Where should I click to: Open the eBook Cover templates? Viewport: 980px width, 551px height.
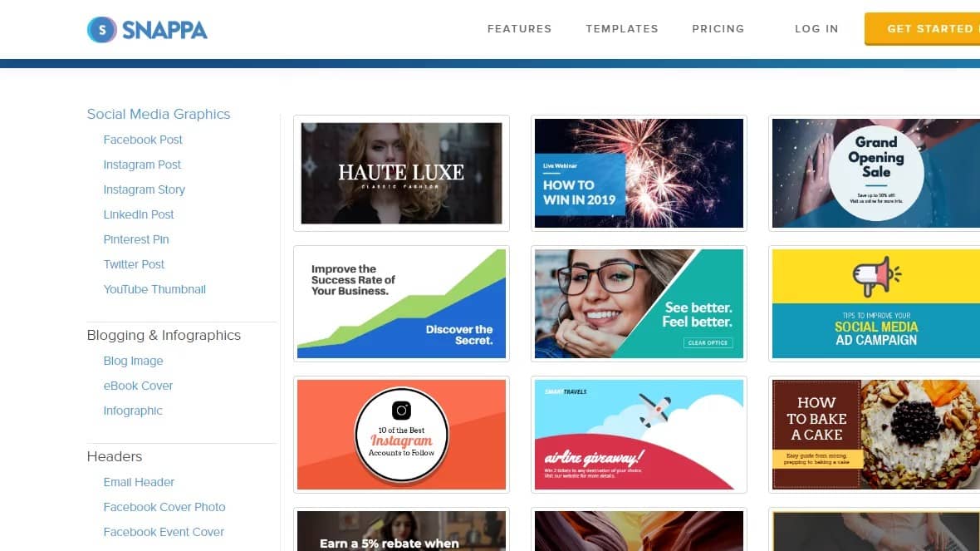(138, 386)
